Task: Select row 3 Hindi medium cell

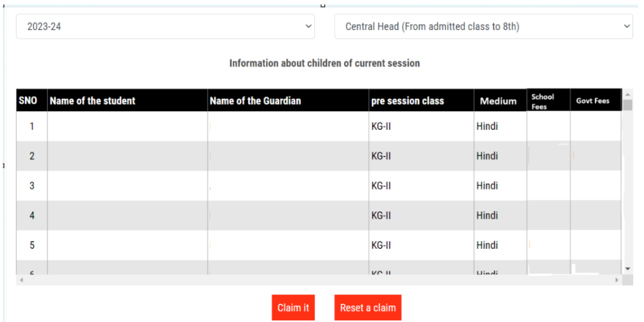Action: pos(487,185)
